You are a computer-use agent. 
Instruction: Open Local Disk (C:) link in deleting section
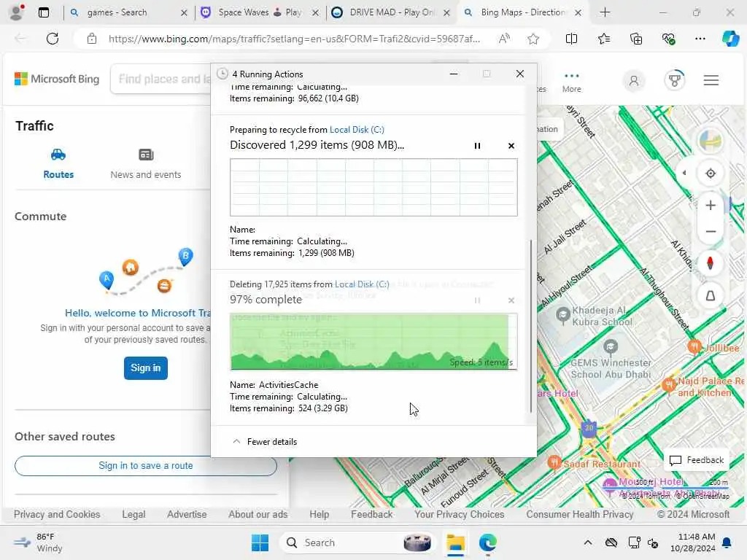coord(362,284)
